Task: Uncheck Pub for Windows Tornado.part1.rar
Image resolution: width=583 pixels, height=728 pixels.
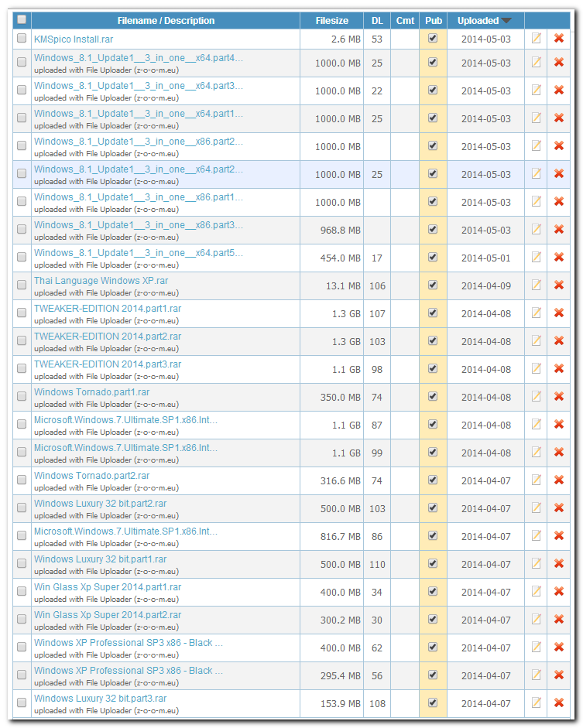Action: (x=433, y=396)
